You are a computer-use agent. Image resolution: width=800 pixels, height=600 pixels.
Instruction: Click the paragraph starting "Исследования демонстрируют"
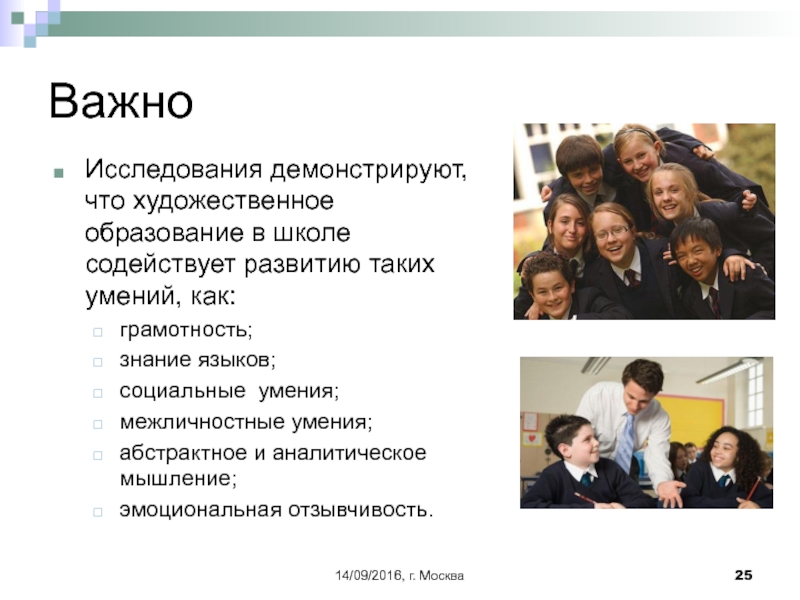[x=276, y=233]
